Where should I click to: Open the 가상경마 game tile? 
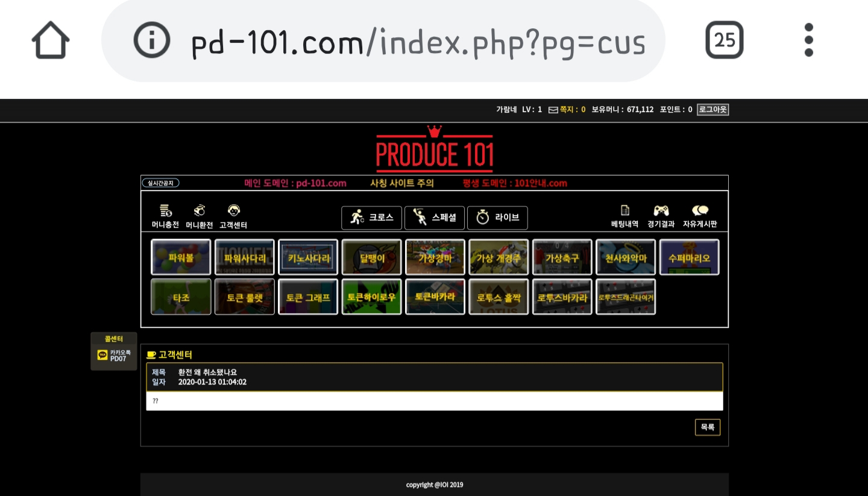click(435, 257)
